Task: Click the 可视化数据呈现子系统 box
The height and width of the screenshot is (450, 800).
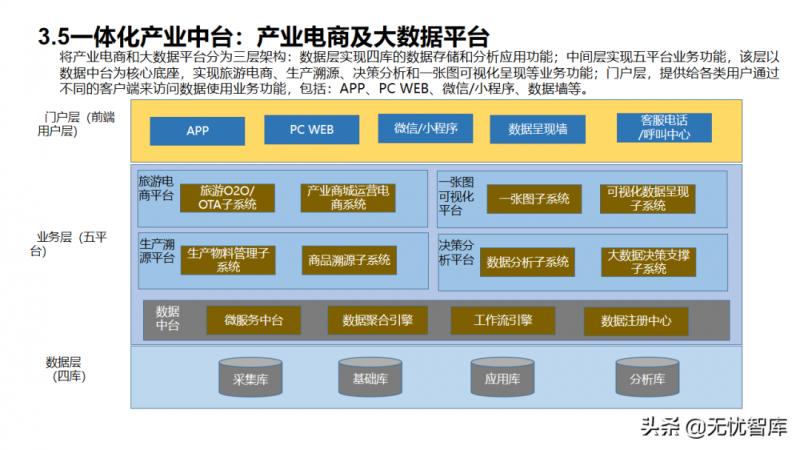Action: coord(647,198)
